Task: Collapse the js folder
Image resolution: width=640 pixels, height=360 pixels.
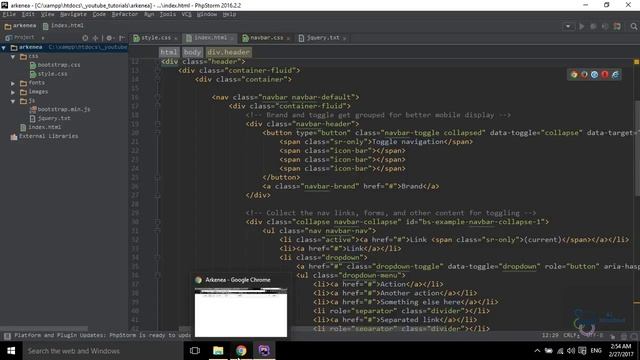Action: tap(13, 101)
